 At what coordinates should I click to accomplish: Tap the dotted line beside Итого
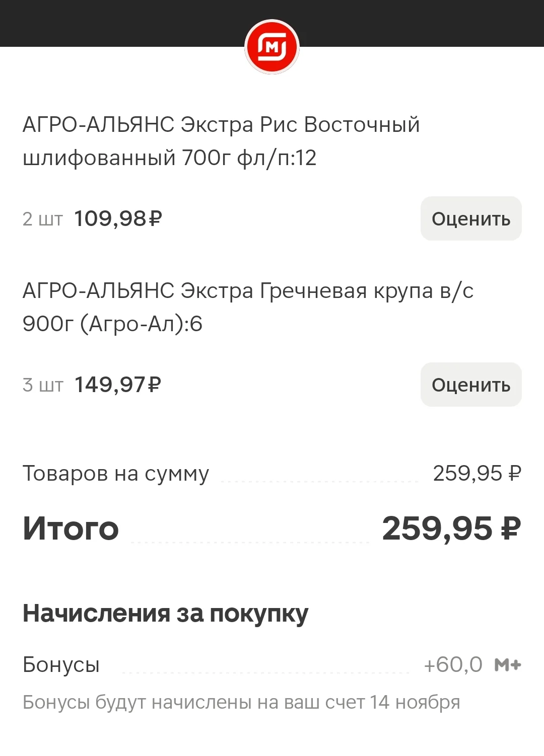(250, 542)
